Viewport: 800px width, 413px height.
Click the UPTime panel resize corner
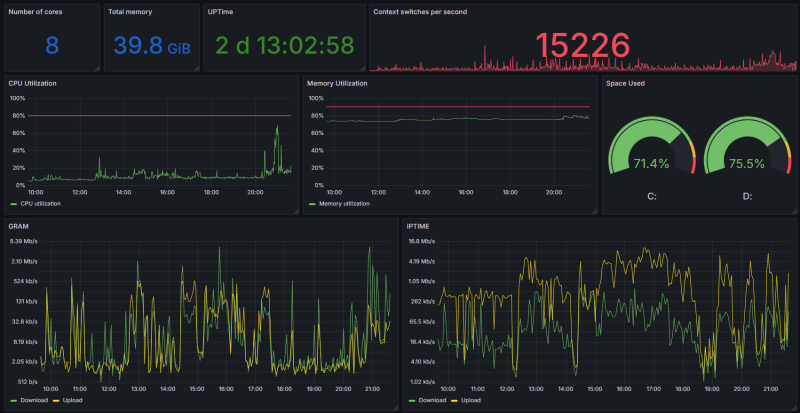click(363, 68)
